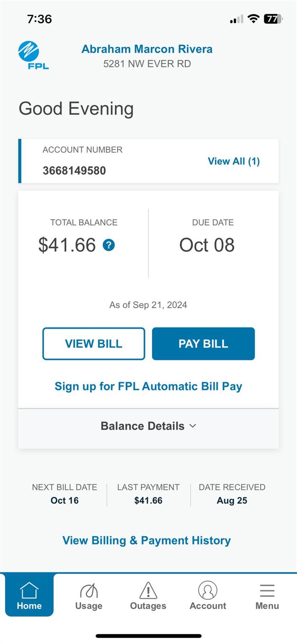This screenshot has height=644, width=297.
Task: Click the PAY BILL button
Action: coord(203,344)
